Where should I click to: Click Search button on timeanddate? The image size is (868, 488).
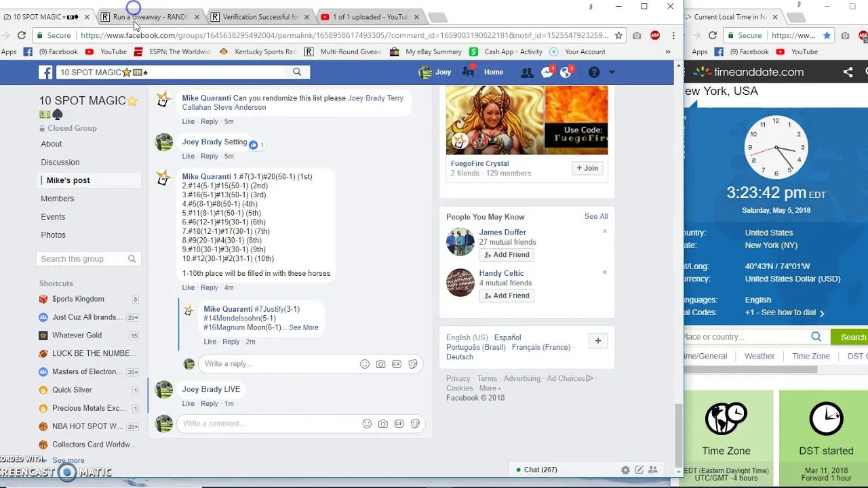pos(852,337)
